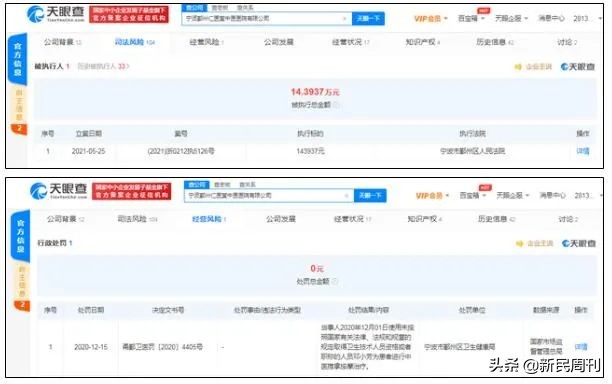This screenshot has height=384, width=612.
Task: Select 自主信息 side tab in upper screenshot
Action: click(19, 105)
